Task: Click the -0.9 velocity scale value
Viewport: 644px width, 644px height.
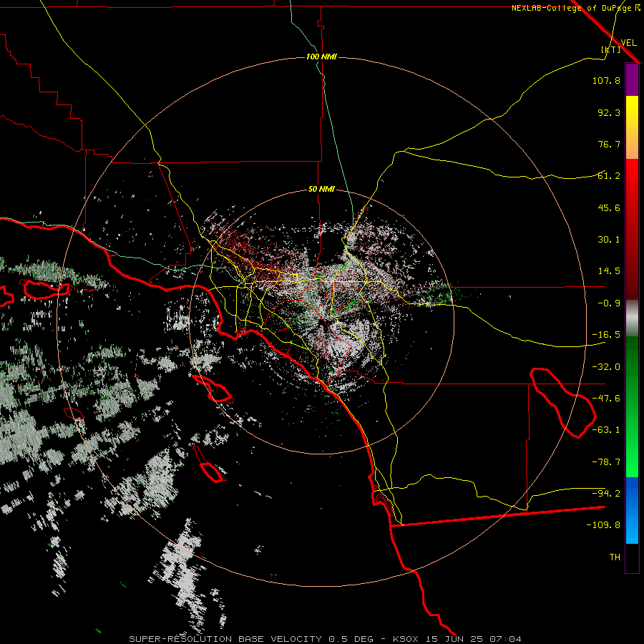Action: point(609,303)
